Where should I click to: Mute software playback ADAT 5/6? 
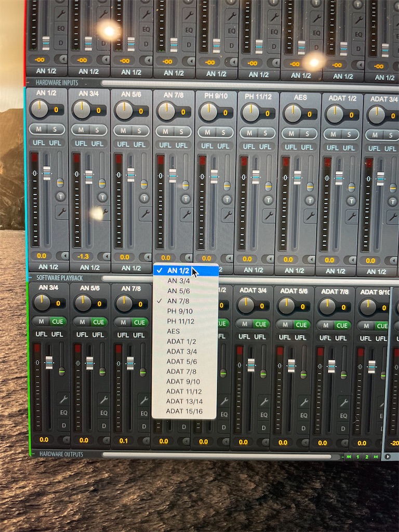(x=285, y=325)
